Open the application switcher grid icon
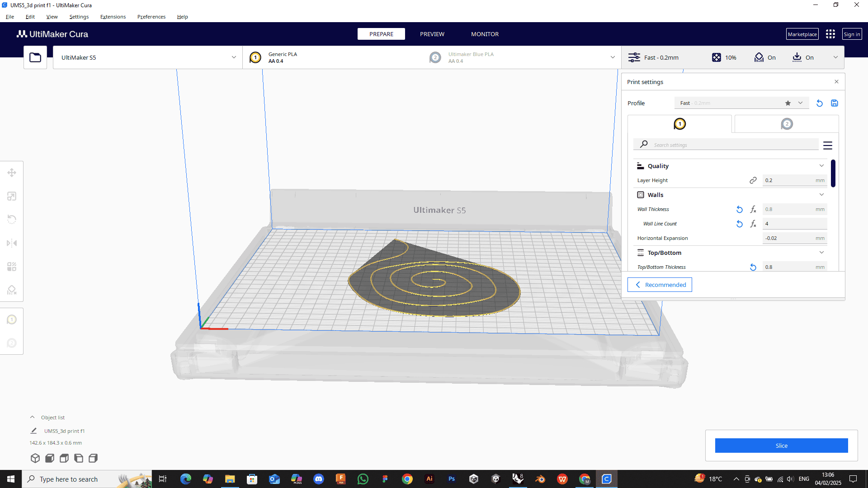 830,34
